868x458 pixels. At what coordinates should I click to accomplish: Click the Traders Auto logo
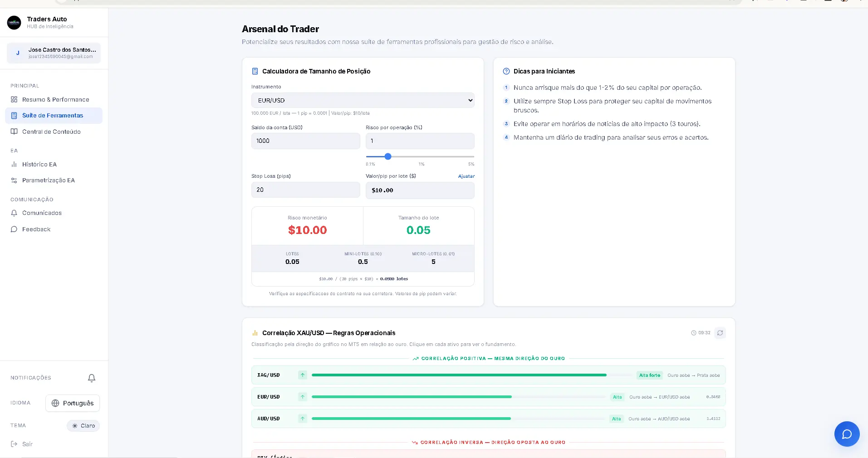(x=14, y=23)
